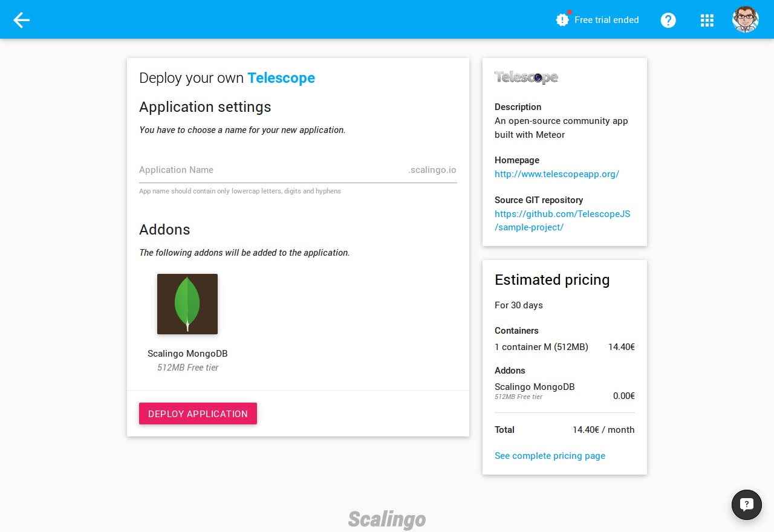The height and width of the screenshot is (532, 774).
Task: Click the Estimated pricing Total row
Action: click(564, 430)
